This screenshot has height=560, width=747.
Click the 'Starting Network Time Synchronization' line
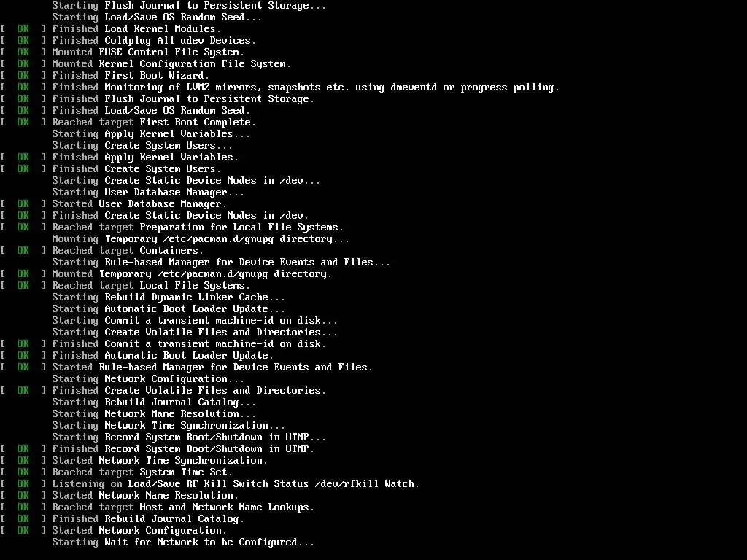tap(169, 426)
